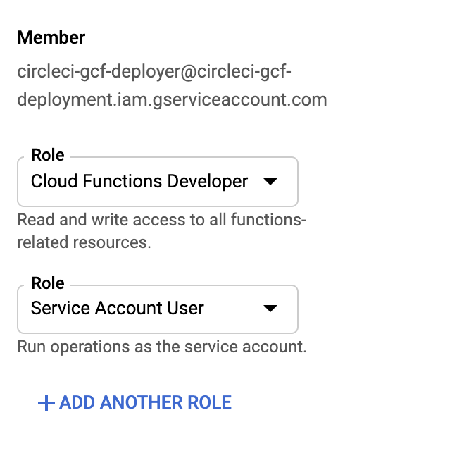The image size is (476, 458).
Task: Click the first Role field label
Action: point(48,155)
